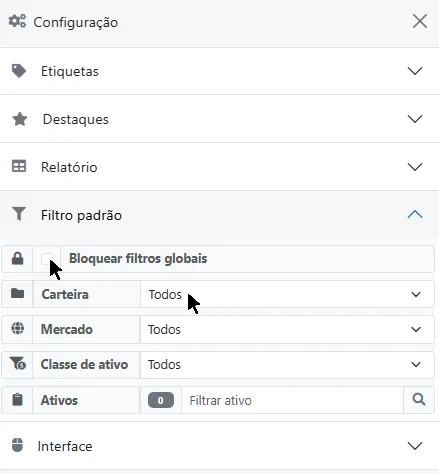Image resolution: width=439 pixels, height=473 pixels.
Task: Enable the Bloquear filtros globais checkbox
Action: [47, 259]
